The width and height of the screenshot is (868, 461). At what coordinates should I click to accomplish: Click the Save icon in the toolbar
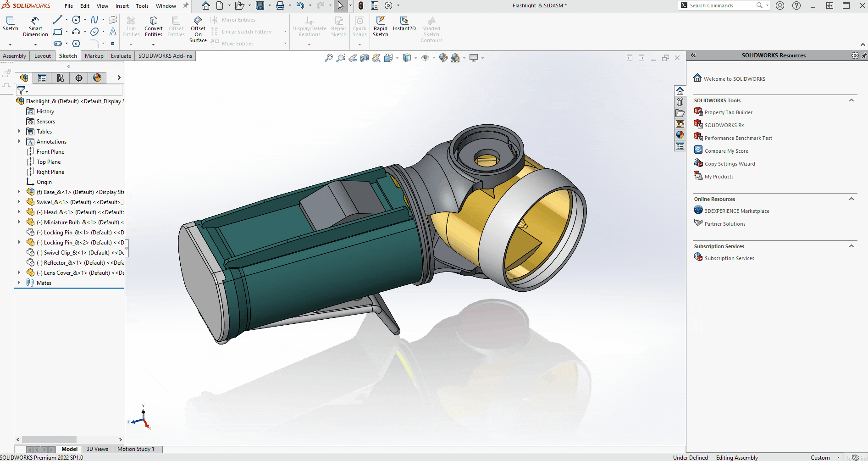pos(260,6)
